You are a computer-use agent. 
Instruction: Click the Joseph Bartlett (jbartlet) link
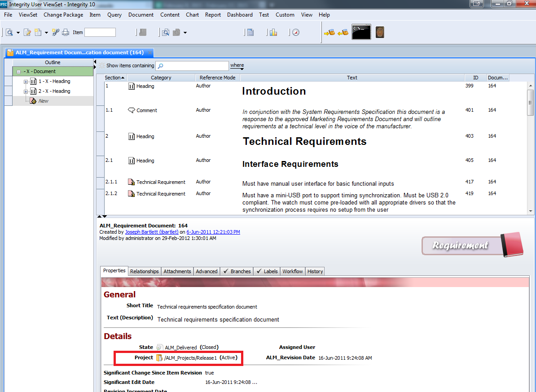[152, 232]
